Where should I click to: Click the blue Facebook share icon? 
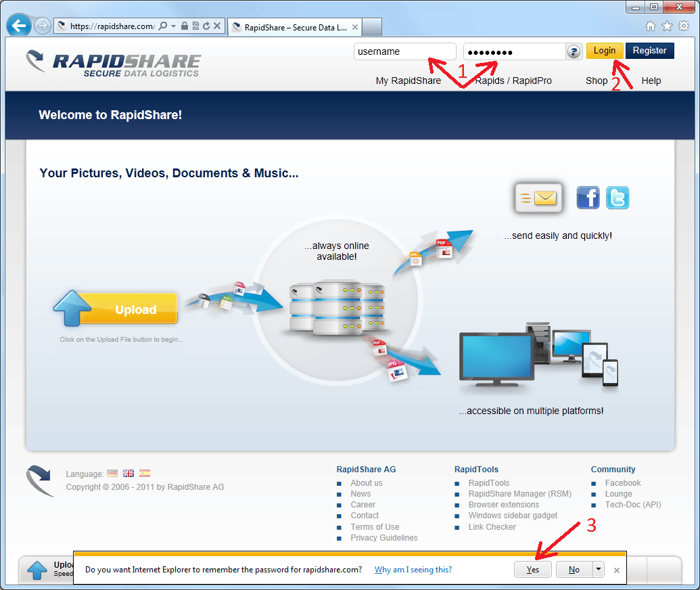[588, 198]
